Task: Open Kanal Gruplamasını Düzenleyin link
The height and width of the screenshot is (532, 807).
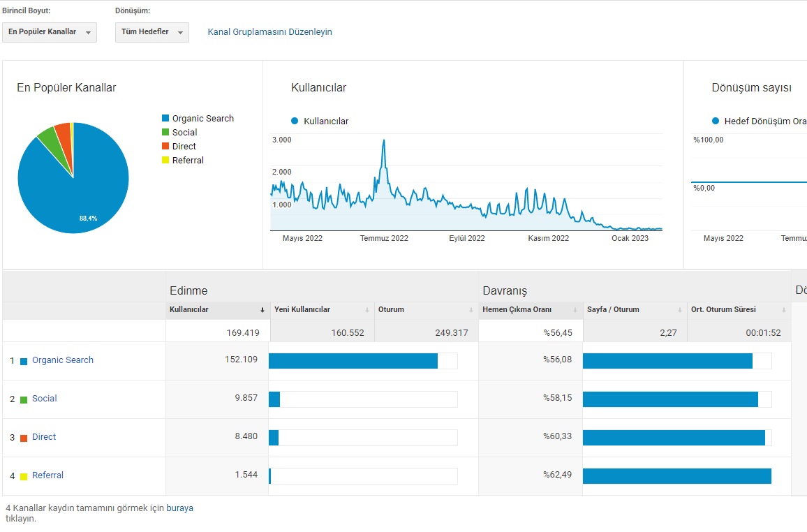Action: tap(269, 32)
